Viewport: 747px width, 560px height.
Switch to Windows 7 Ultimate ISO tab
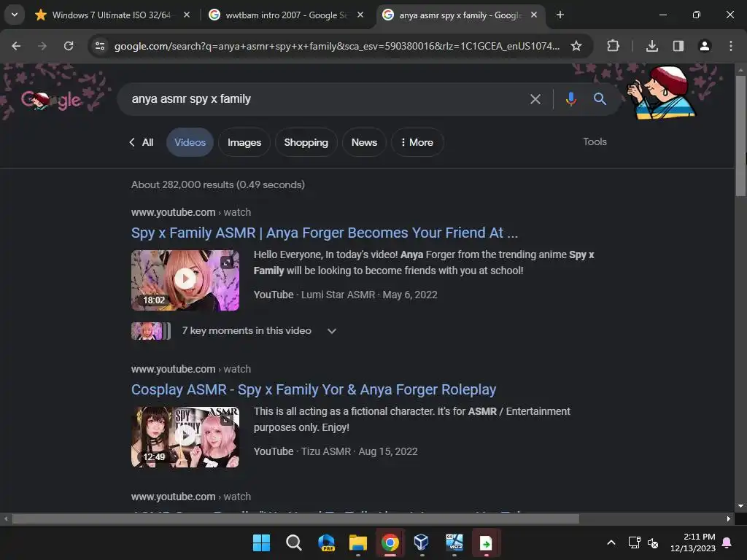(x=112, y=15)
